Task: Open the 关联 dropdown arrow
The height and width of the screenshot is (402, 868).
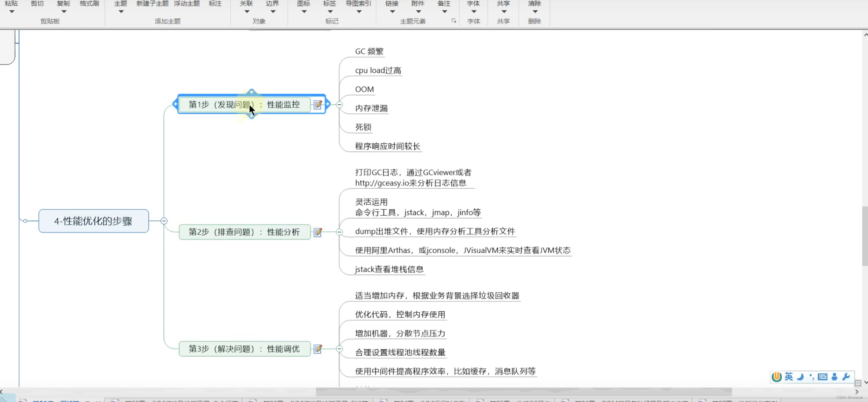Action: (247, 12)
